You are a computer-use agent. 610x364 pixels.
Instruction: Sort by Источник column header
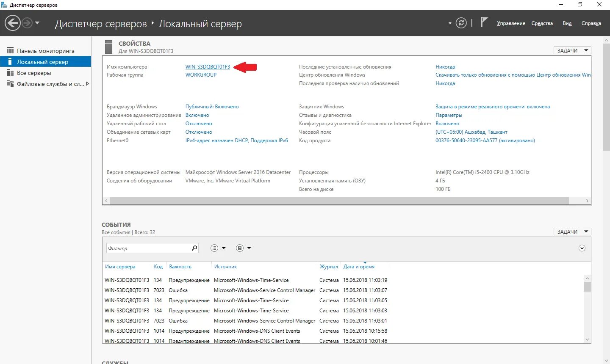(x=225, y=267)
